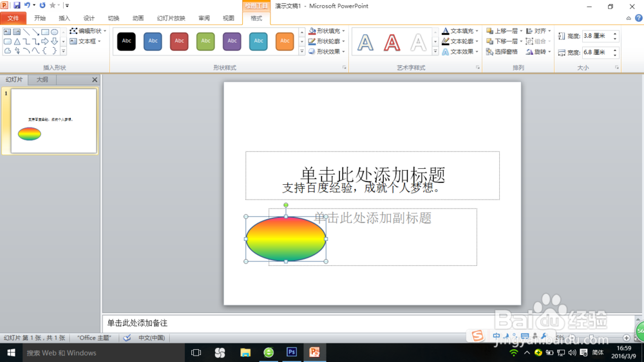Open the dialog launcher in 艺术字样式 group
This screenshot has width=644, height=362.
[478, 68]
